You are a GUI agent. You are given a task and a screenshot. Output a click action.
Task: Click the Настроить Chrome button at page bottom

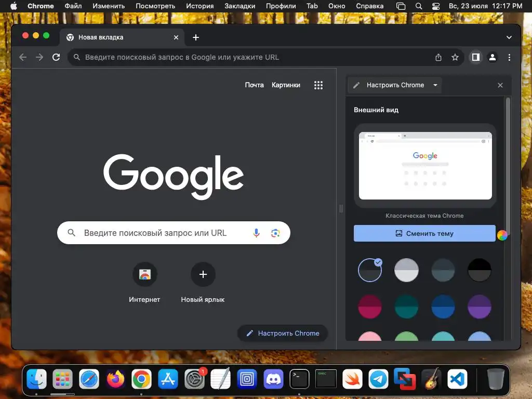tap(283, 333)
